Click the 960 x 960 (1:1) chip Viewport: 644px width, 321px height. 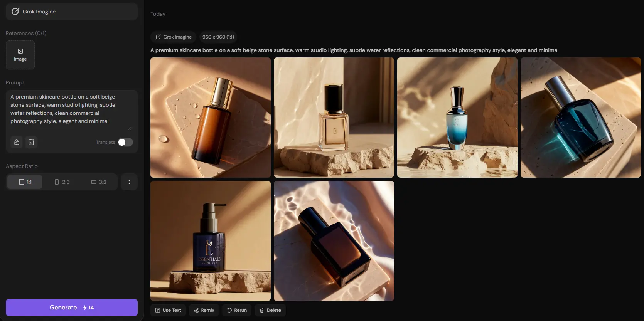218,37
